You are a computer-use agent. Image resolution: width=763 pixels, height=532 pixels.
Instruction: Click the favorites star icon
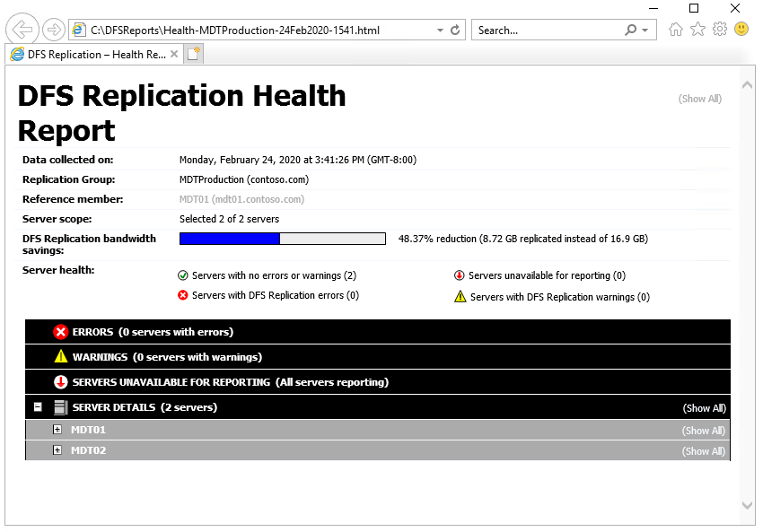[697, 29]
